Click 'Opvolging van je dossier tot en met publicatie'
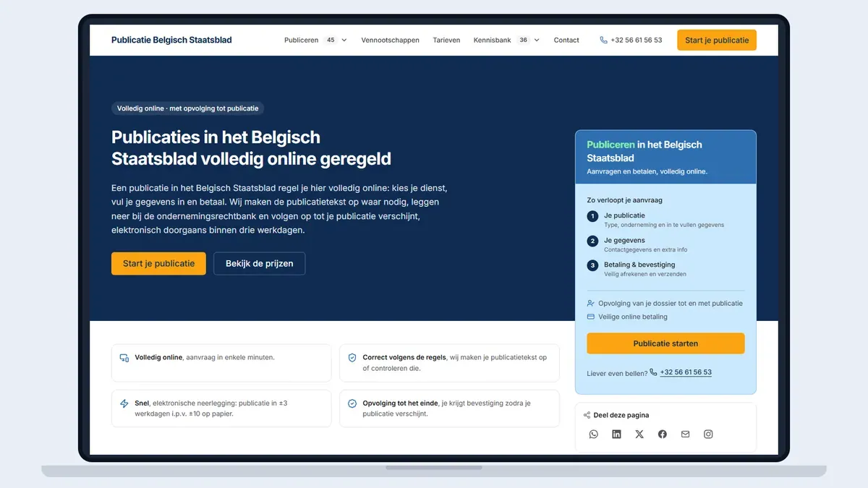This screenshot has height=488, width=868. coord(671,304)
